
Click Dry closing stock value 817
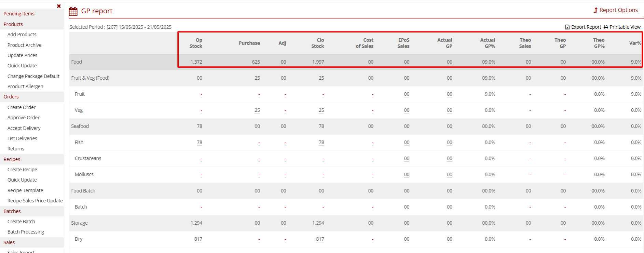(320, 239)
